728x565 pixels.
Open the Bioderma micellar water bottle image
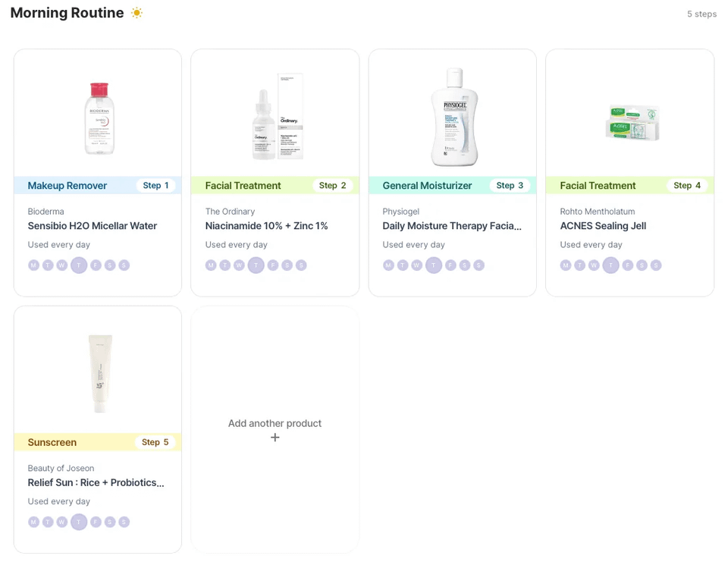99,118
